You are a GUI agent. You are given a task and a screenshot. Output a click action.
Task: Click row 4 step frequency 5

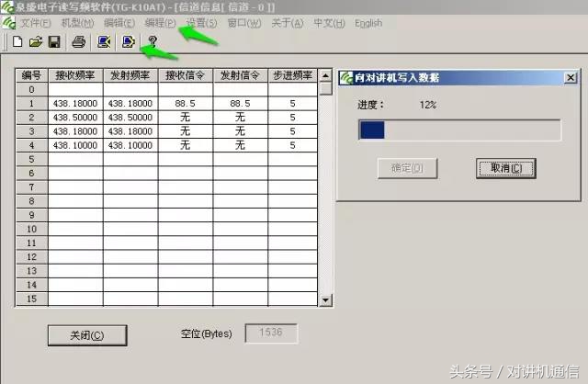tap(292, 145)
